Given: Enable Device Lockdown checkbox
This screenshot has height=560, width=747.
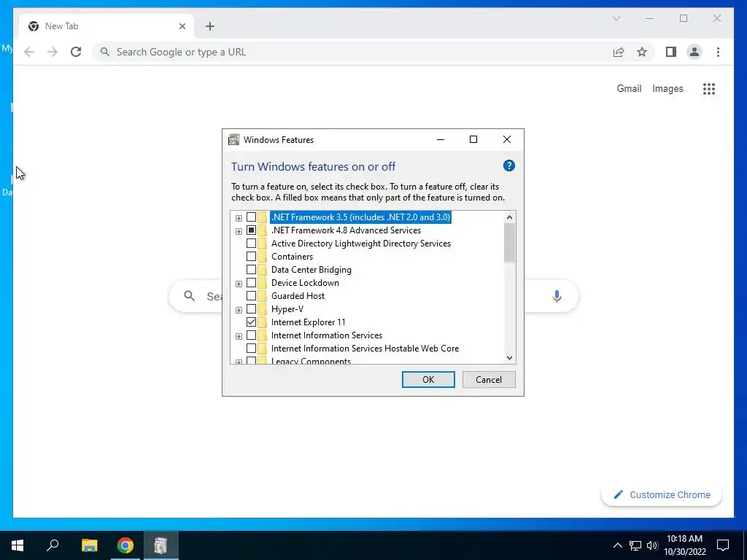Looking at the screenshot, I should tap(251, 283).
